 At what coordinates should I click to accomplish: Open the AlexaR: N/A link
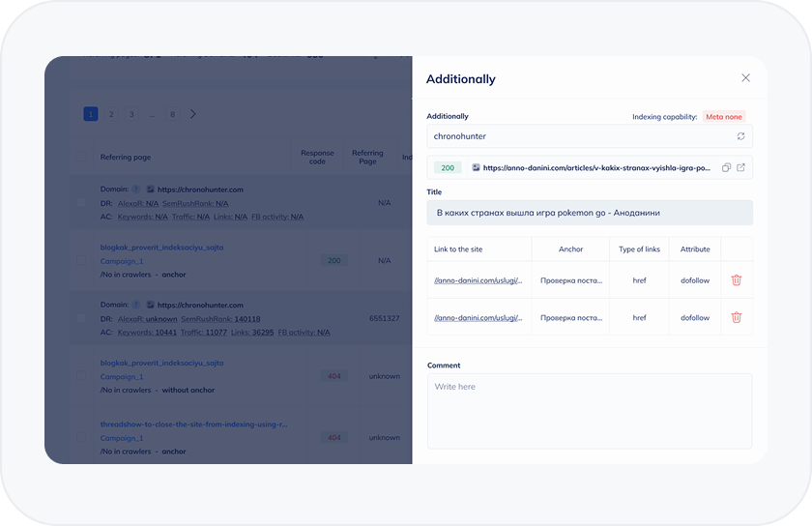[x=137, y=204]
